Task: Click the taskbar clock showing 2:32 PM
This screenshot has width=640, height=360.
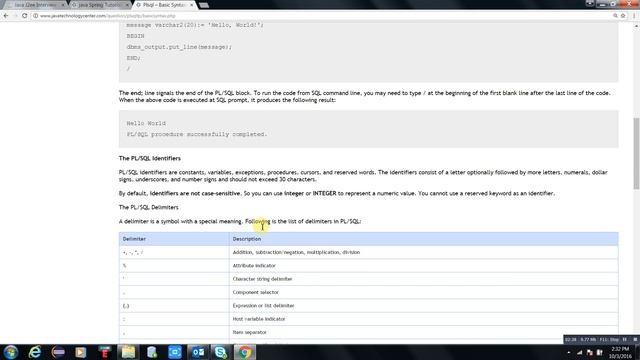Action: click(x=620, y=352)
